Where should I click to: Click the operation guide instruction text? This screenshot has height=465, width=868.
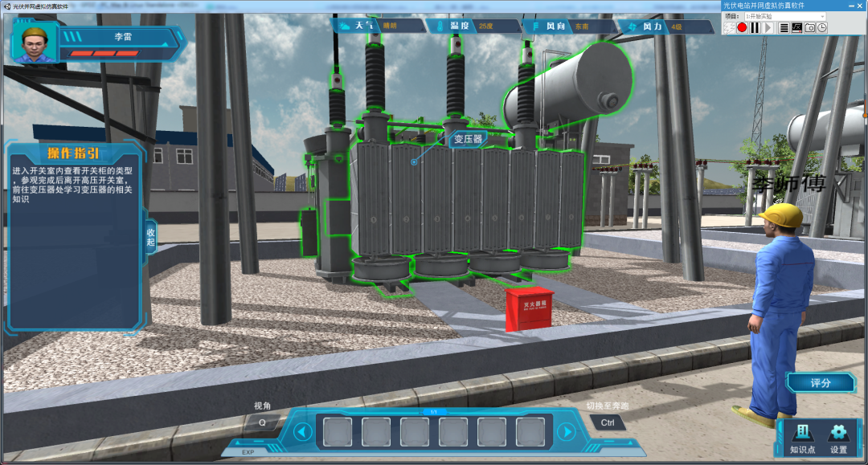[72, 185]
